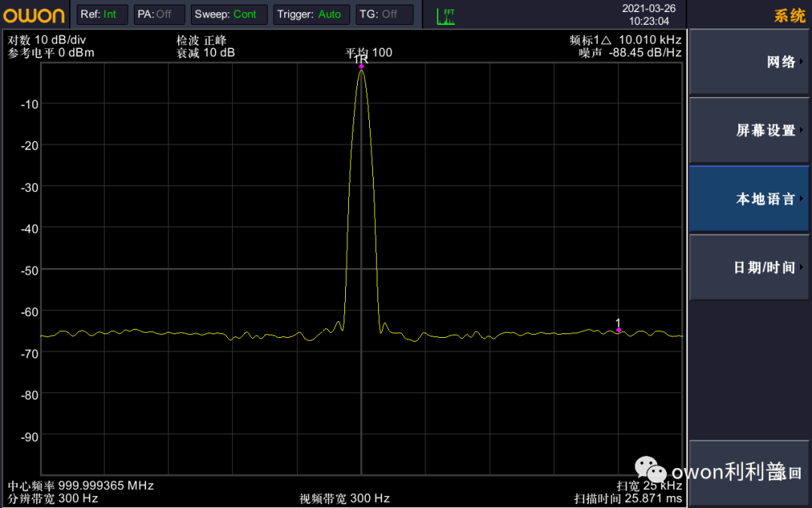Select the 频标1△ 10.010 kHz marker readout
Viewport: 812px width, 508px height.
point(626,40)
